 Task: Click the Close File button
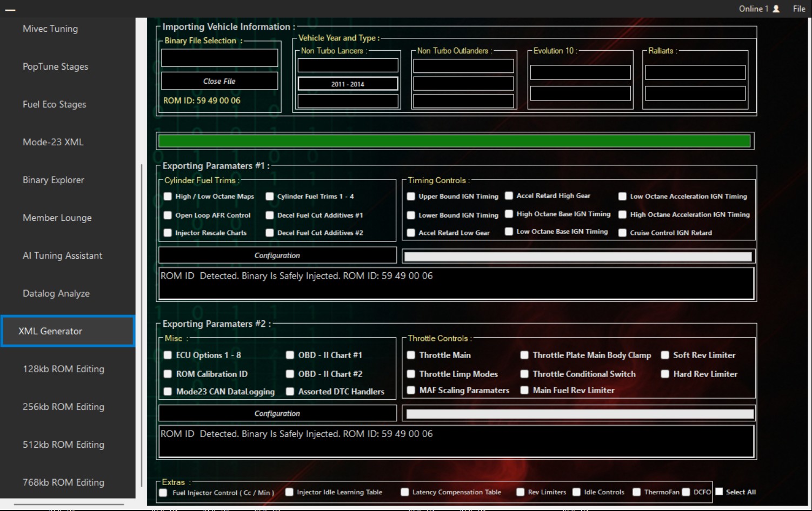point(219,81)
